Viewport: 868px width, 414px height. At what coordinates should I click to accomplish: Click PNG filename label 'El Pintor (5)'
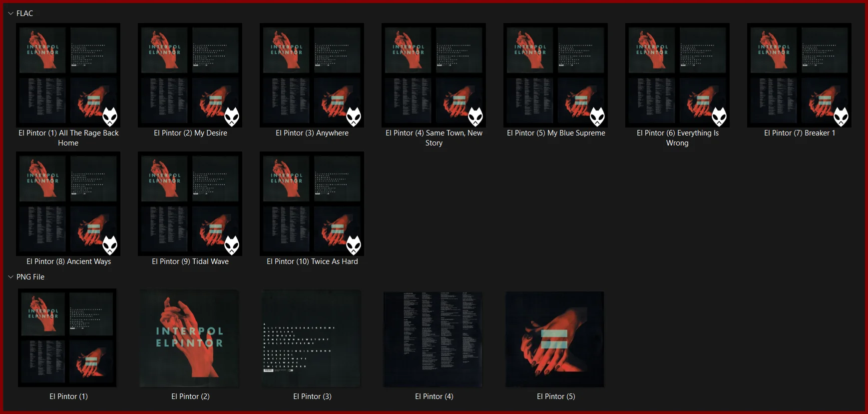click(x=556, y=396)
